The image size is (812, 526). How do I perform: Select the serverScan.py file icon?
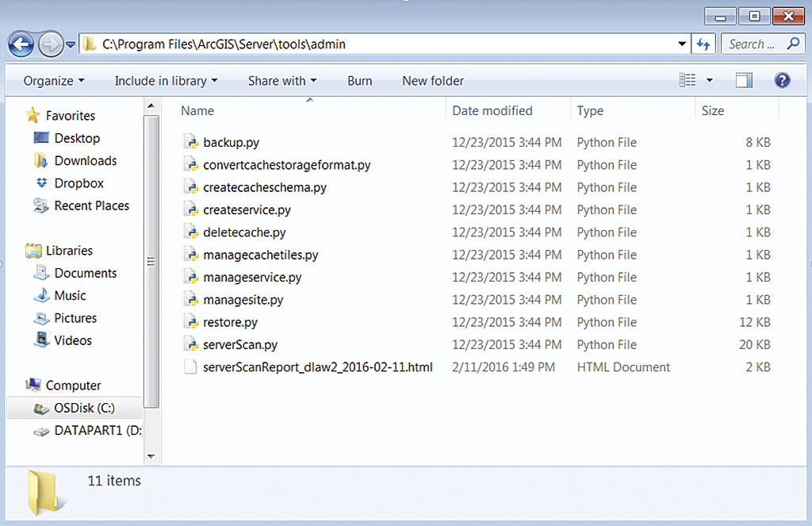[191, 344]
